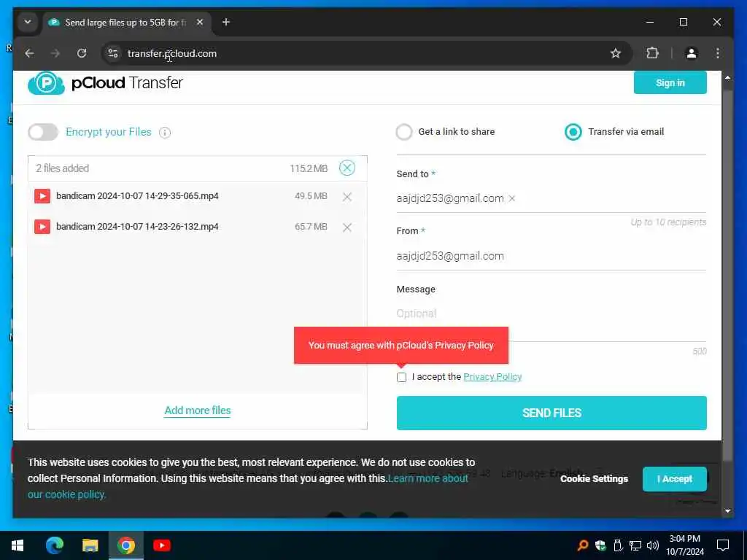This screenshot has width=747, height=560.
Task: Click the 2 files added text
Action: (x=63, y=168)
